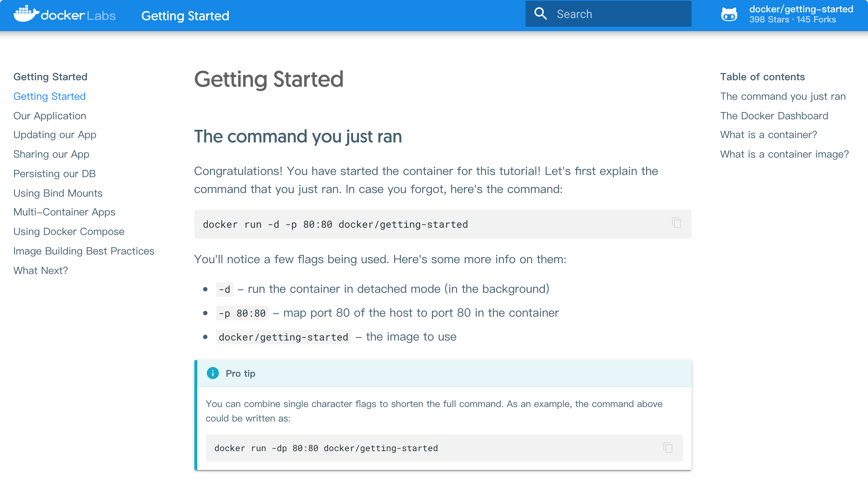Viewport: 868px width, 488px height.
Task: Open Image Building Best Practices page
Action: click(x=84, y=251)
